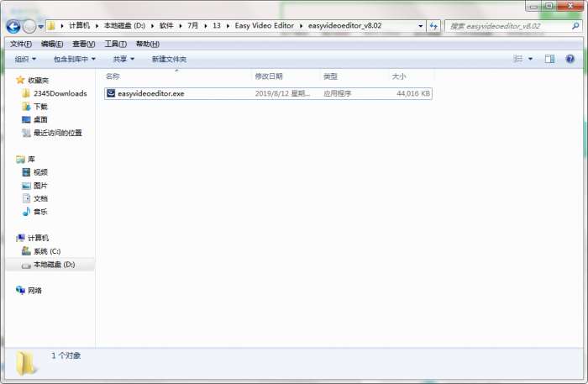588x384 pixels.
Task: Expand the 包含到库中 dropdown
Action: coord(74,59)
